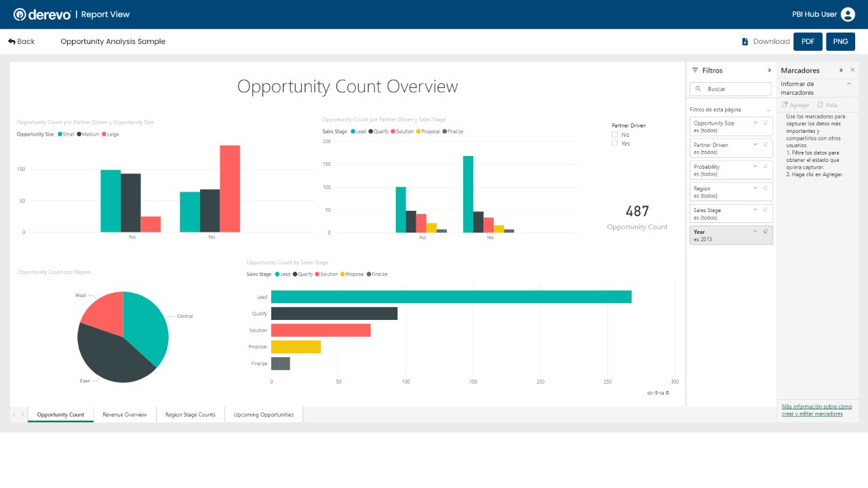Viewport: 868px width, 488px height.
Task: Click the magnifier icon in Buscar box
Action: pyautogui.click(x=698, y=89)
